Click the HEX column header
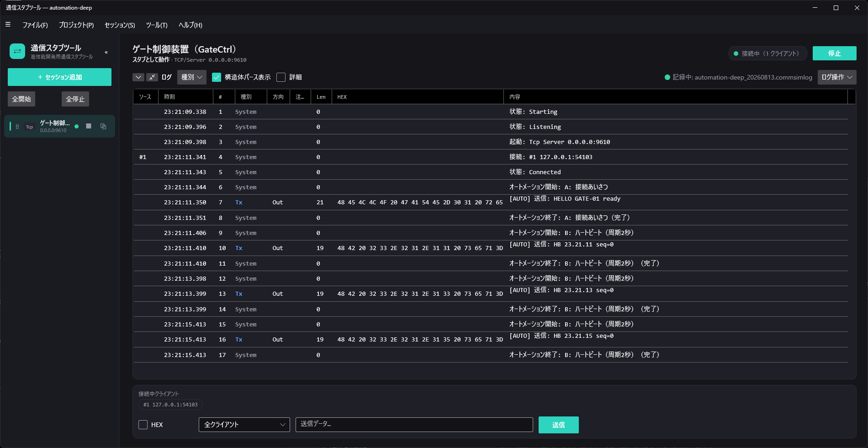This screenshot has width=868, height=448. [418, 97]
